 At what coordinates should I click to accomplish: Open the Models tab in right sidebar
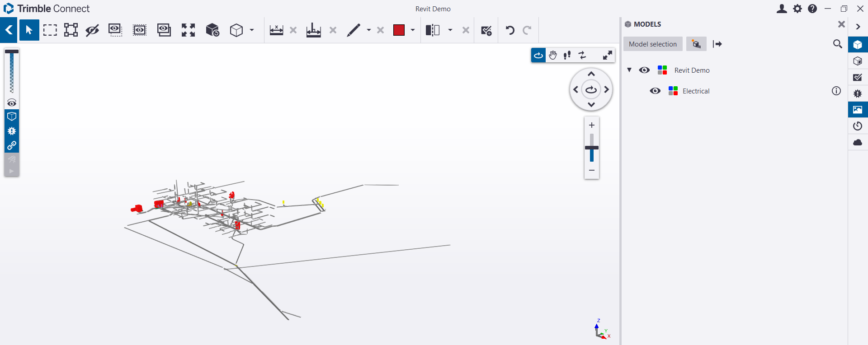click(x=858, y=45)
